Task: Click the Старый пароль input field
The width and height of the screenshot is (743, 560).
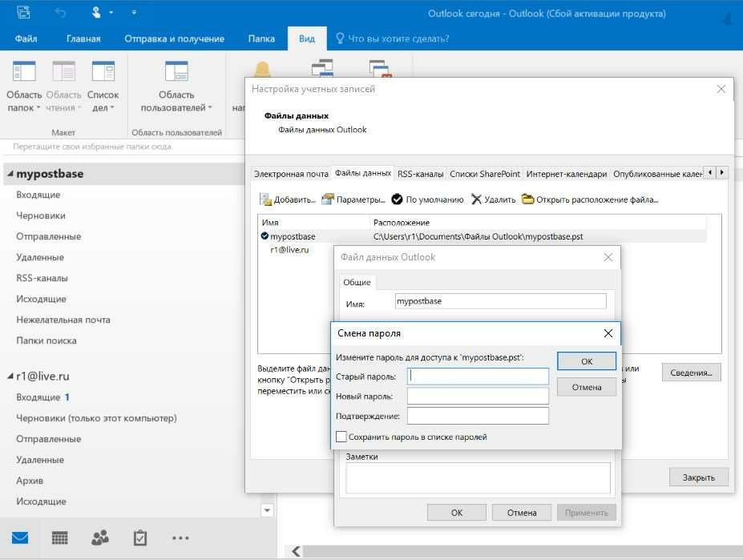Action: click(478, 377)
